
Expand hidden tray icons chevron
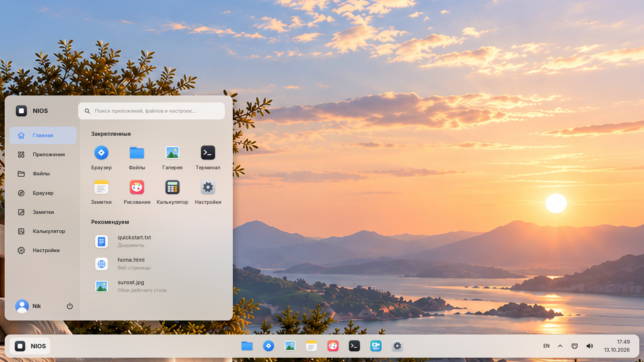560,346
